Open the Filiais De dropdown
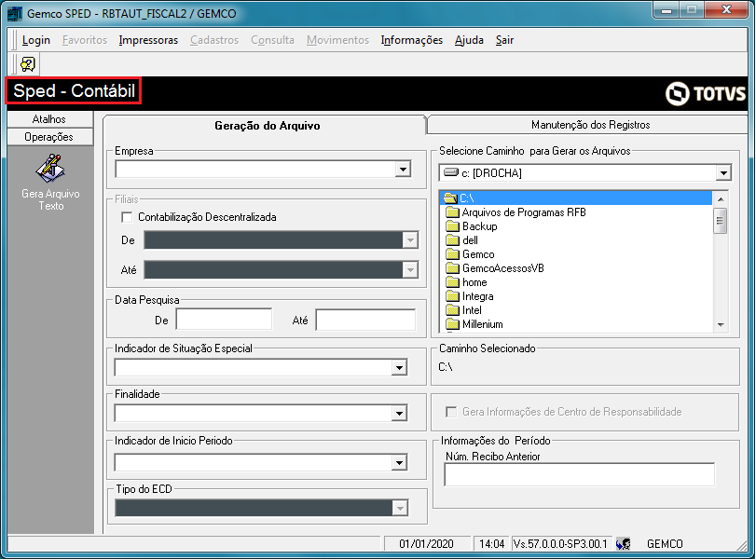This screenshot has width=756, height=560. click(x=410, y=240)
